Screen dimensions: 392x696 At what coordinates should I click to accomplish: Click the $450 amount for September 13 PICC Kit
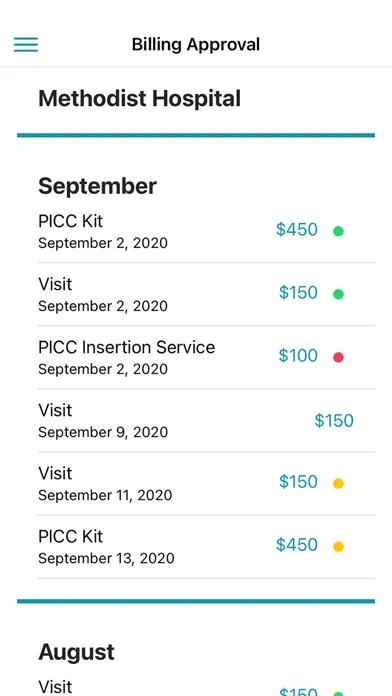tap(297, 545)
